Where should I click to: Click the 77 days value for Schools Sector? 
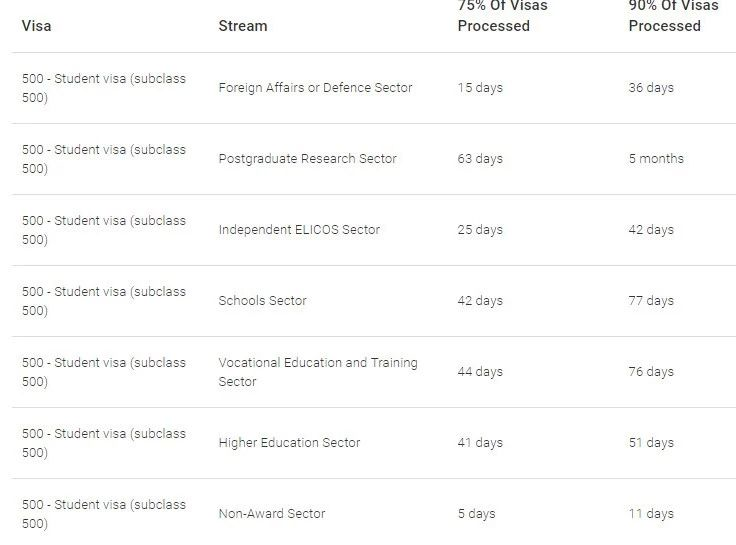pyautogui.click(x=651, y=301)
